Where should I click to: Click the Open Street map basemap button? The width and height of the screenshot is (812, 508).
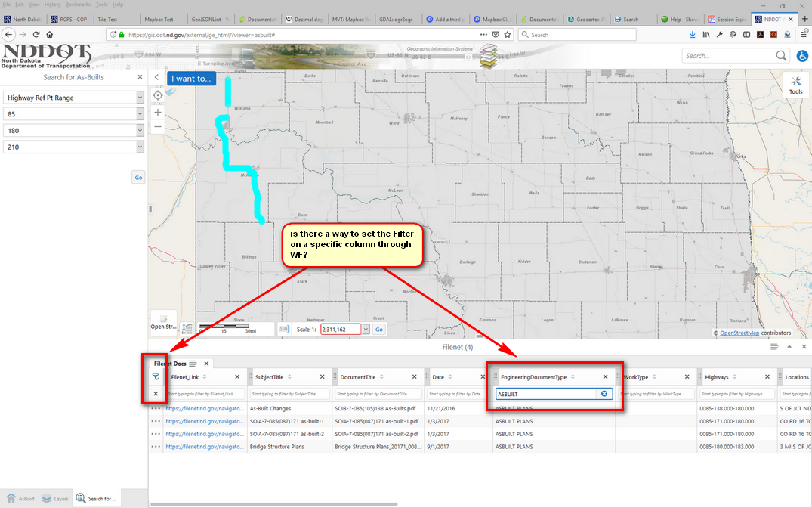[x=164, y=321]
